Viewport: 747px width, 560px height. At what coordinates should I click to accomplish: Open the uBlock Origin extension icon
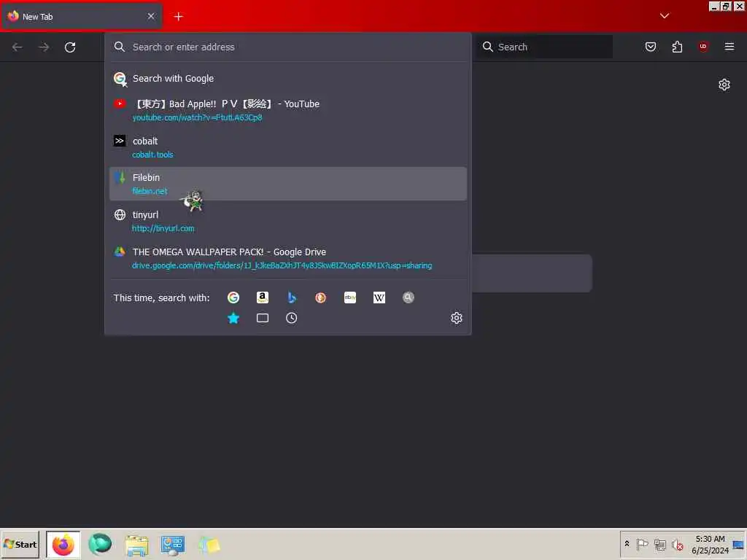(x=703, y=47)
